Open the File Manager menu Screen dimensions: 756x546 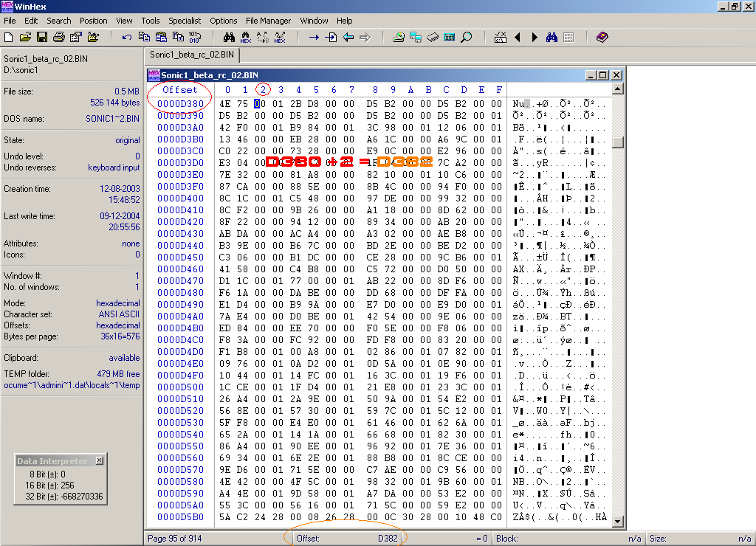268,21
